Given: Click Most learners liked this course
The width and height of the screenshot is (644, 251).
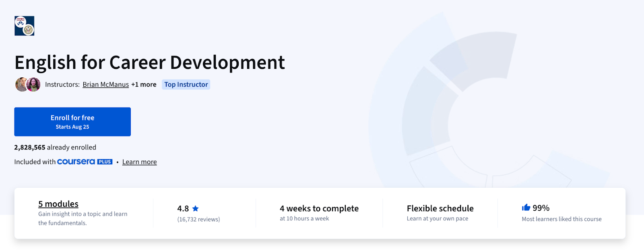Looking at the screenshot, I should tap(561, 219).
